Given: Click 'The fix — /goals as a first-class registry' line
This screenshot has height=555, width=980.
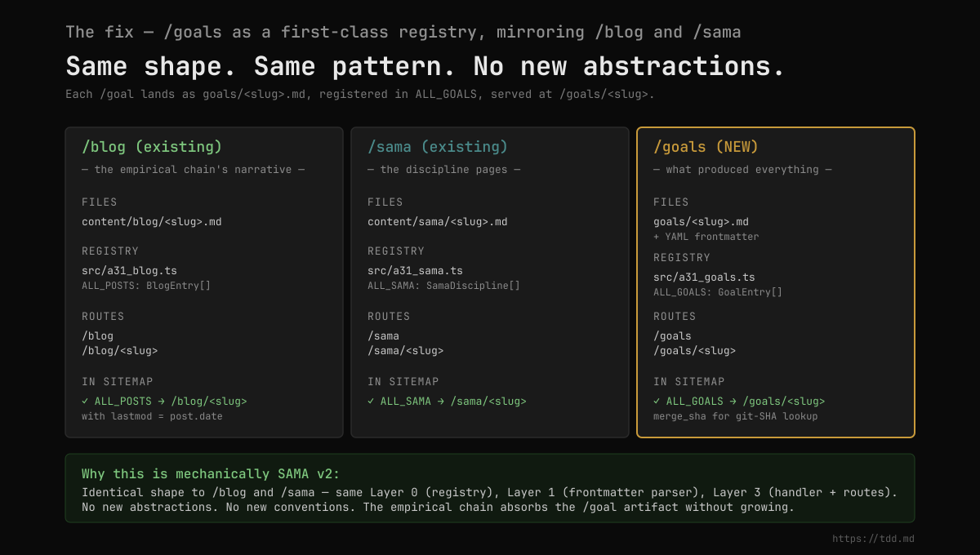Looking at the screenshot, I should click(403, 32).
